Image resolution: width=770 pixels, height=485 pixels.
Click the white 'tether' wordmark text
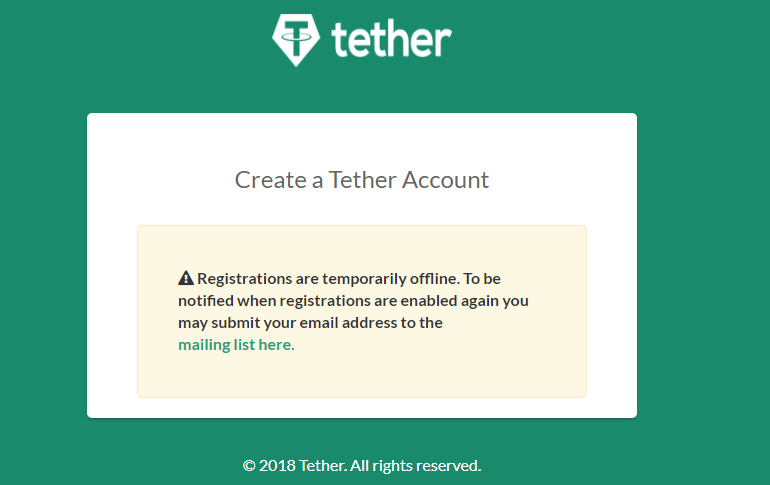pos(391,39)
